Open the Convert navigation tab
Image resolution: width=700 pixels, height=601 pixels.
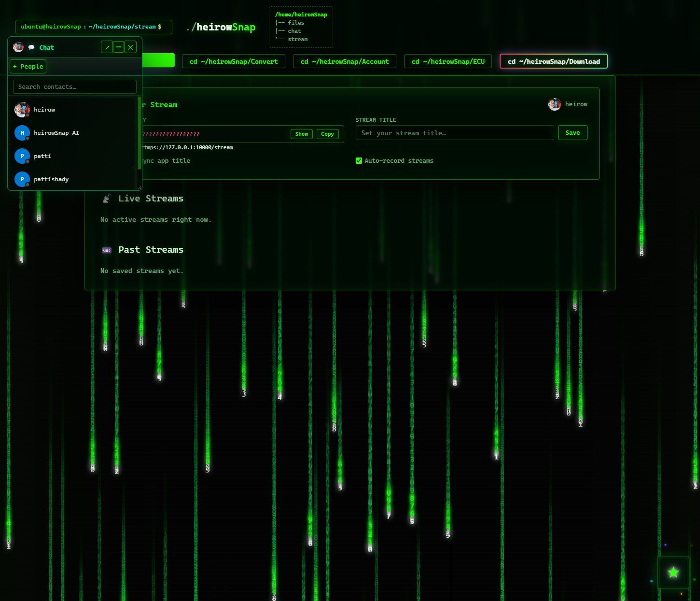(234, 61)
